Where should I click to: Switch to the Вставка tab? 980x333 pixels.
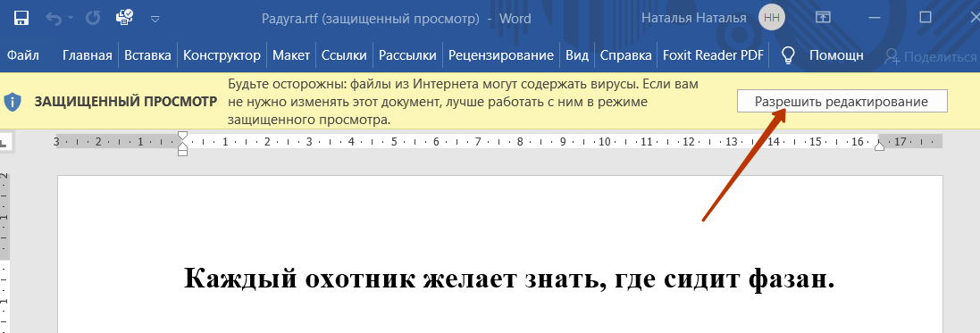147,55
